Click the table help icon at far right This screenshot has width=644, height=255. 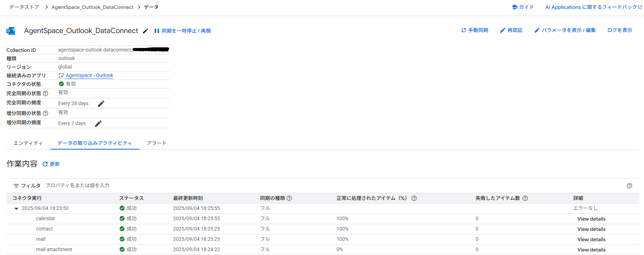[629, 186]
